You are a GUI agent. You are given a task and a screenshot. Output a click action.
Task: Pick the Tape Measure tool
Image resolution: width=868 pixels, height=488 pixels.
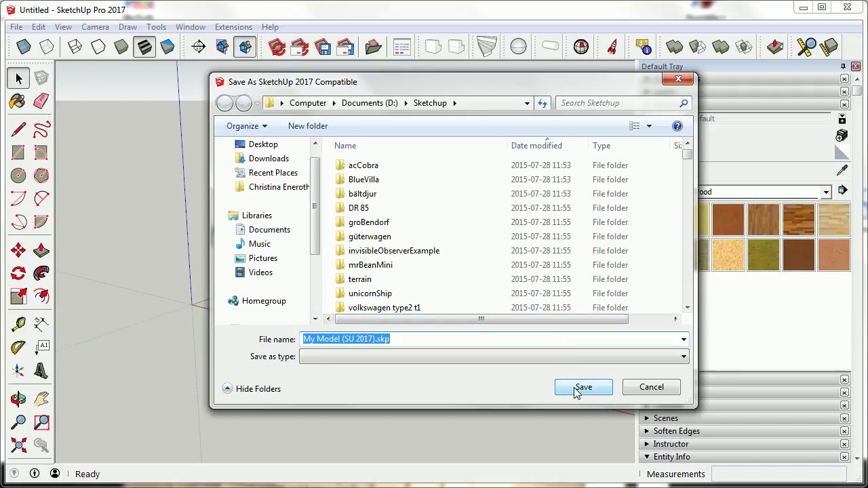(x=18, y=324)
